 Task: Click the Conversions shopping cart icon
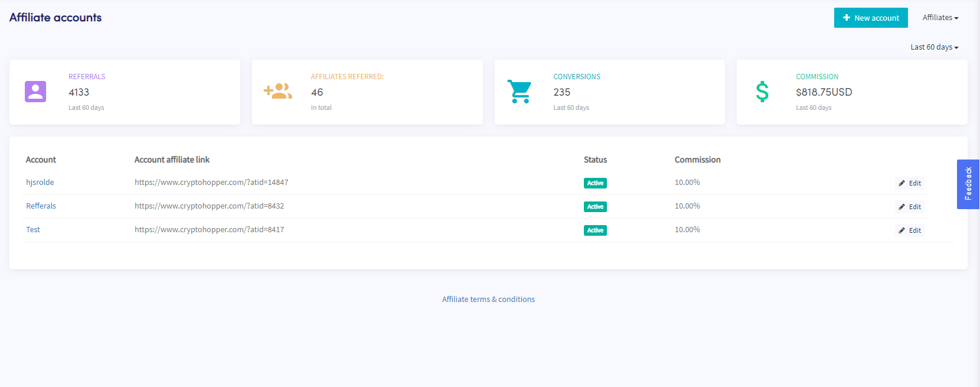click(520, 92)
